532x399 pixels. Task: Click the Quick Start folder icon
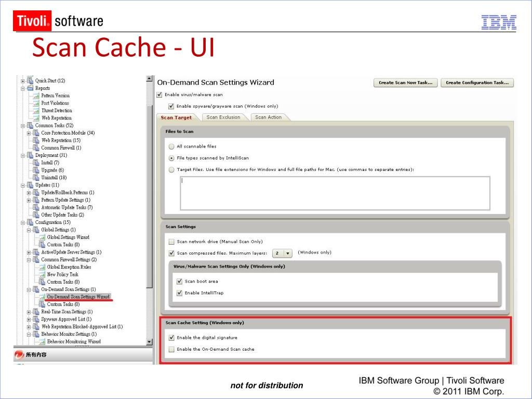[30, 81]
